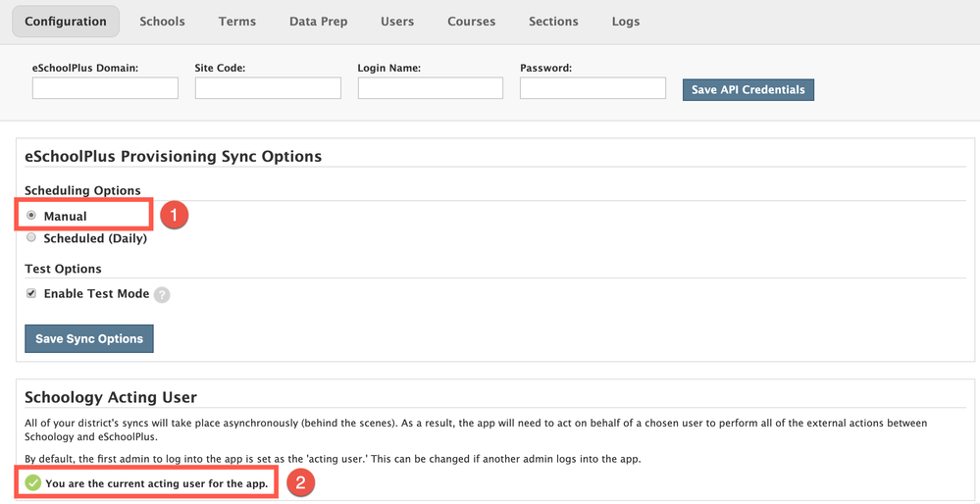980x504 pixels.
Task: Click eSchoolPlus Provisioning Sync Options heading
Action: click(173, 156)
